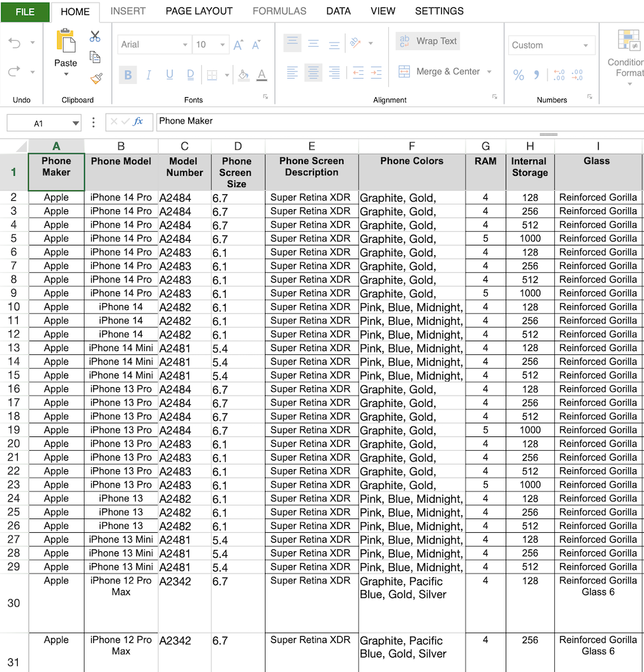Click the fill color bucket icon
644x672 pixels.
tap(244, 75)
